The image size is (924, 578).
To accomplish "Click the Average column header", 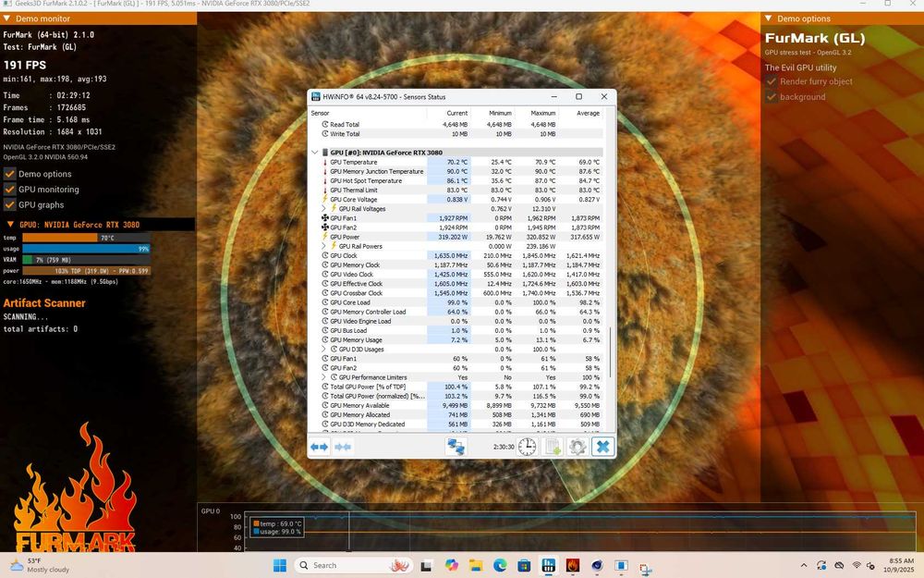I will (588, 113).
